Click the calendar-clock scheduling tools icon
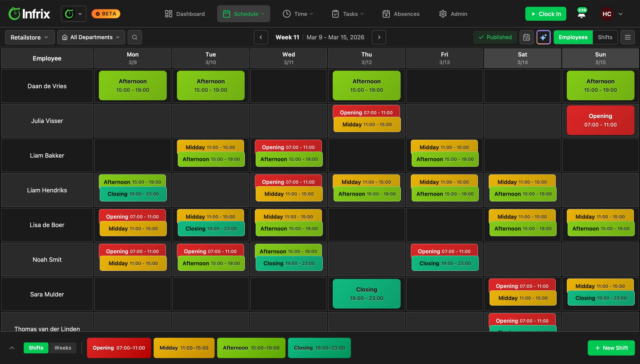Viewport: 640px width, 364px height. tap(527, 37)
